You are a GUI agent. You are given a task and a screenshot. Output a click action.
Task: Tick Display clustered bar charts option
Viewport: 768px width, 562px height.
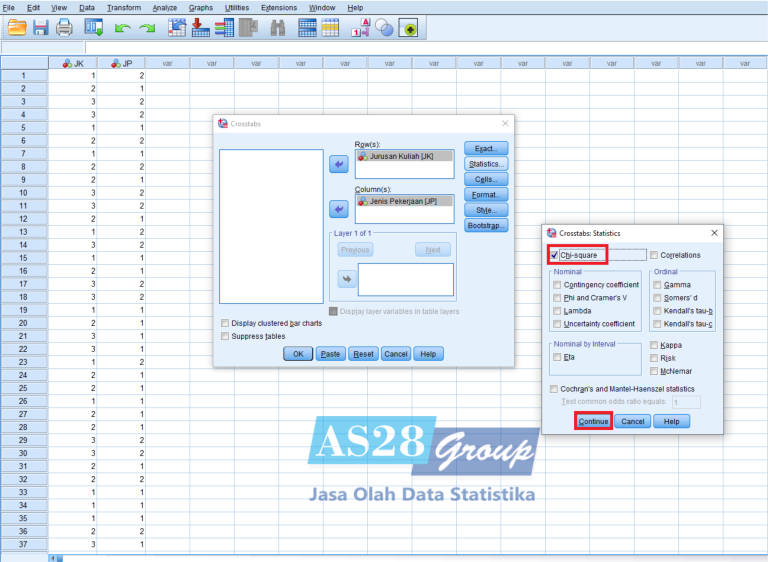(224, 323)
